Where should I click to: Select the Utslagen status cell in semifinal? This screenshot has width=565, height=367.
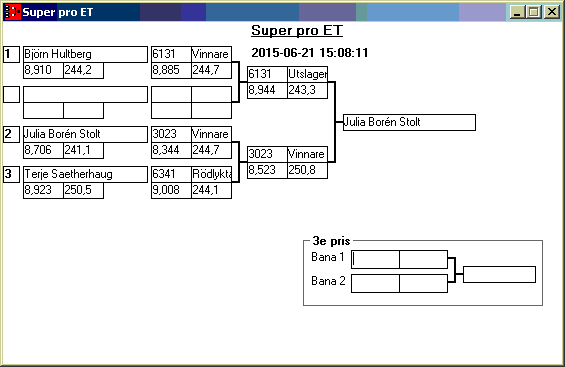(307, 74)
